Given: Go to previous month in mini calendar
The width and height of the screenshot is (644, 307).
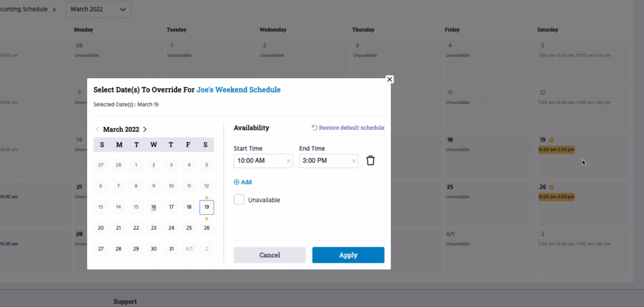Looking at the screenshot, I should coord(97,130).
